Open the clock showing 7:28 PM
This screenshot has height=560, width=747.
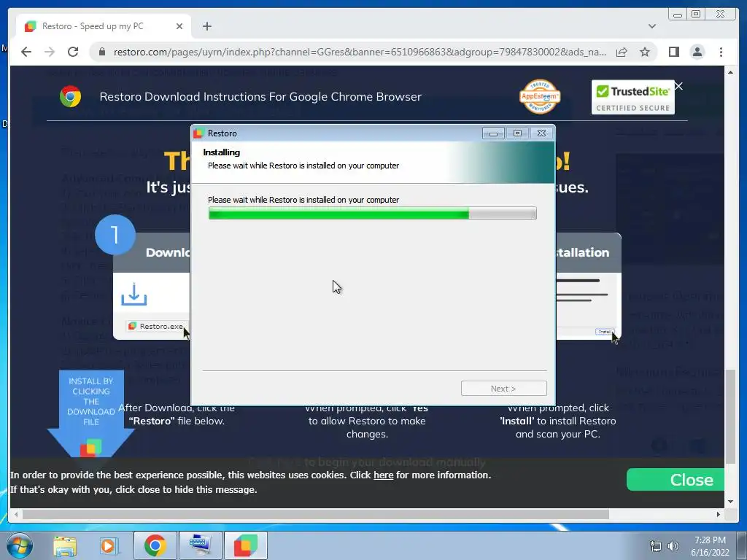coord(710,545)
